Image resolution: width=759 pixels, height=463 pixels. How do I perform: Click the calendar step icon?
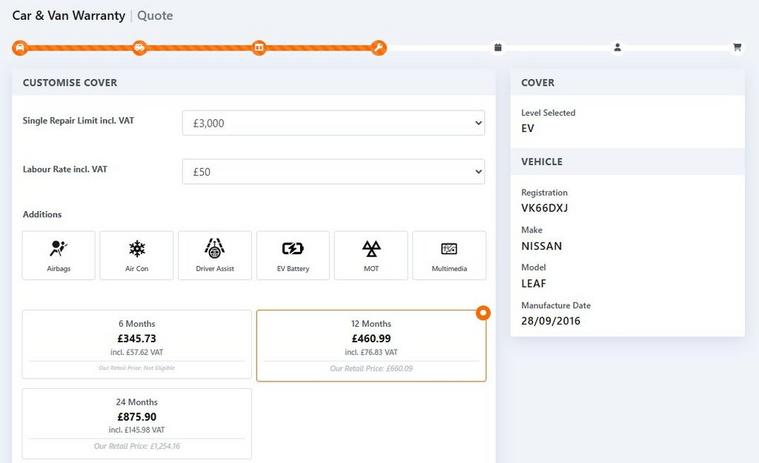tap(498, 47)
